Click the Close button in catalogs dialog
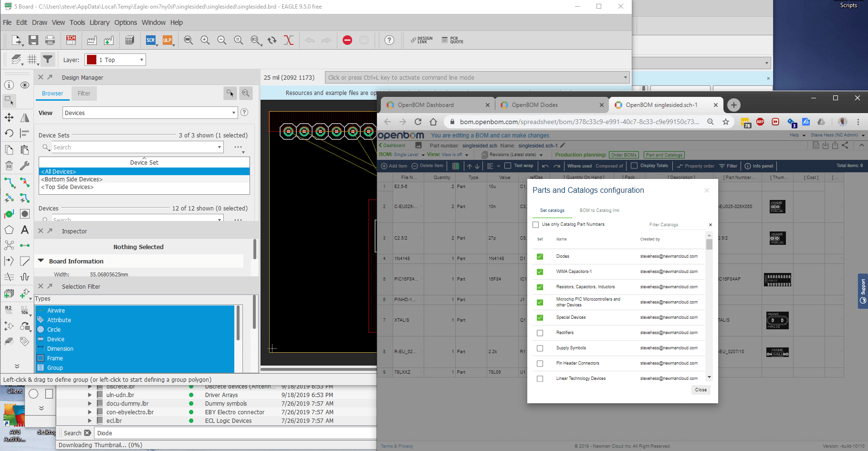Viewport: 868px width, 451px height. (x=701, y=390)
